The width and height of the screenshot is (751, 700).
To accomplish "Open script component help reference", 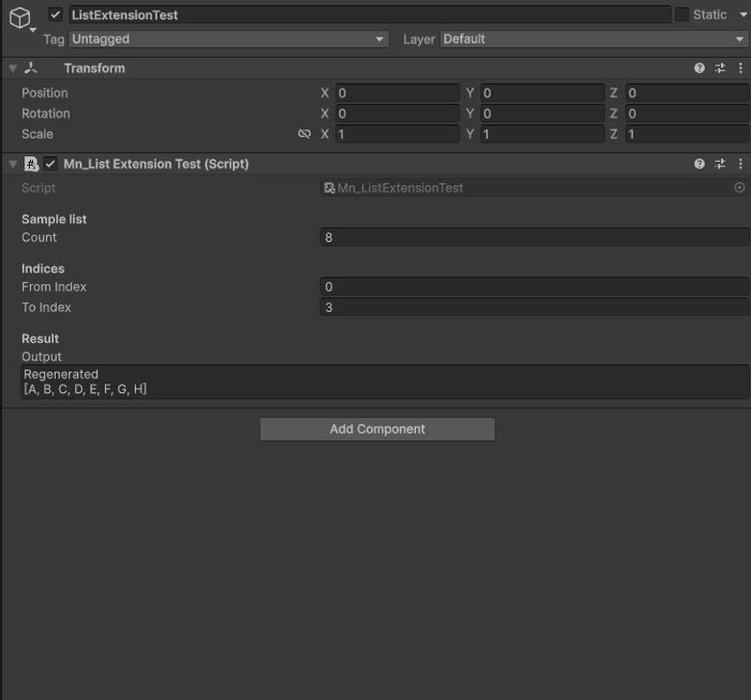I will pyautogui.click(x=699, y=164).
